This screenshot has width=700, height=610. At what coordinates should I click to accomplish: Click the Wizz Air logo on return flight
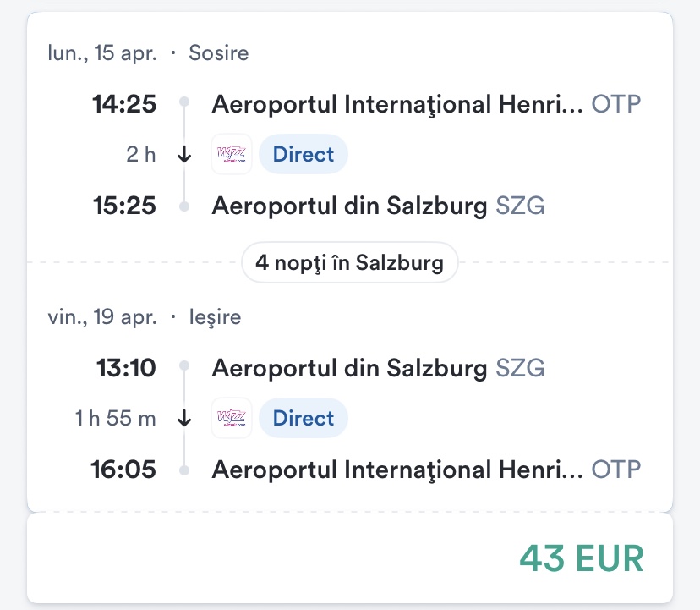pyautogui.click(x=232, y=418)
